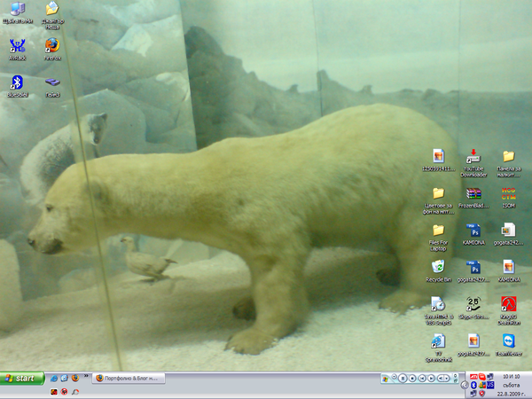
Task: Skip to next track in media toolbar
Action: [x=431, y=378]
